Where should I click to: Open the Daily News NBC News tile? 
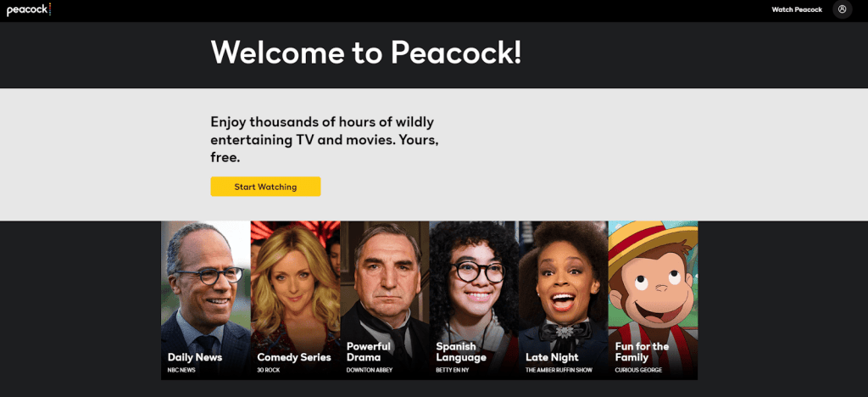(206, 300)
